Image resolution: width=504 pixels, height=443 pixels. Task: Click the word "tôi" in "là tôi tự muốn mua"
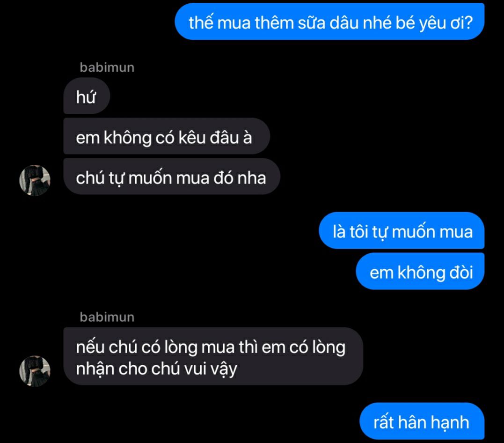click(359, 232)
